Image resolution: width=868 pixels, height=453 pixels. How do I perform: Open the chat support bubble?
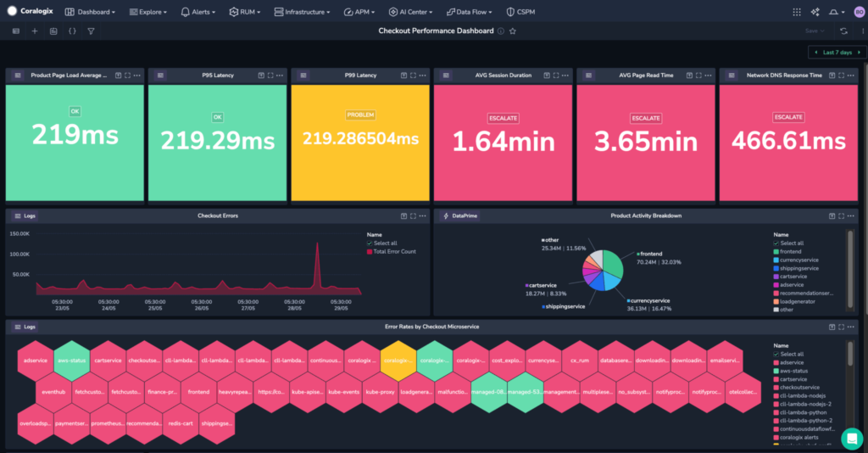852,439
